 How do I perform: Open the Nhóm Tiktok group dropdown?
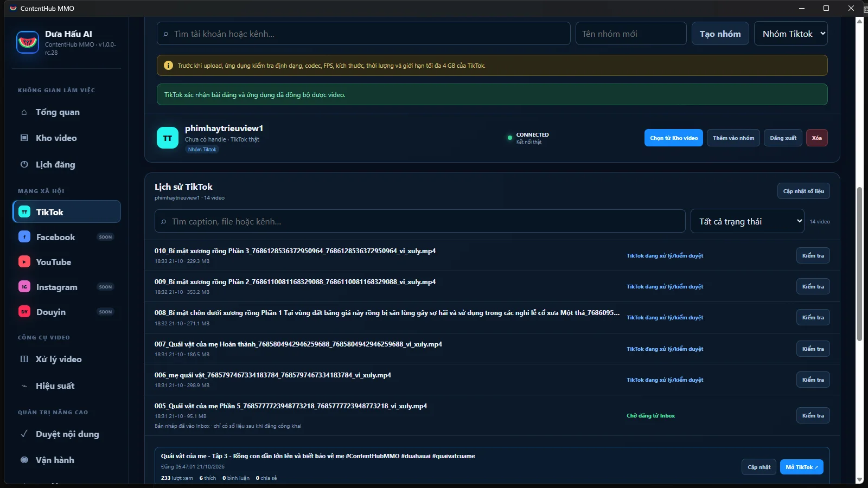pos(791,34)
